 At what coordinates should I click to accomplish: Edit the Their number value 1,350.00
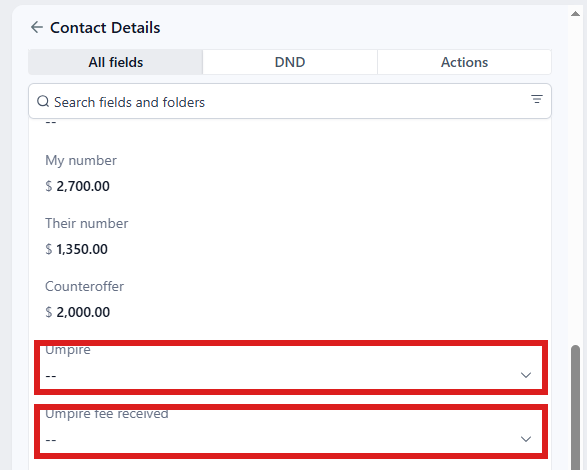[x=82, y=249]
